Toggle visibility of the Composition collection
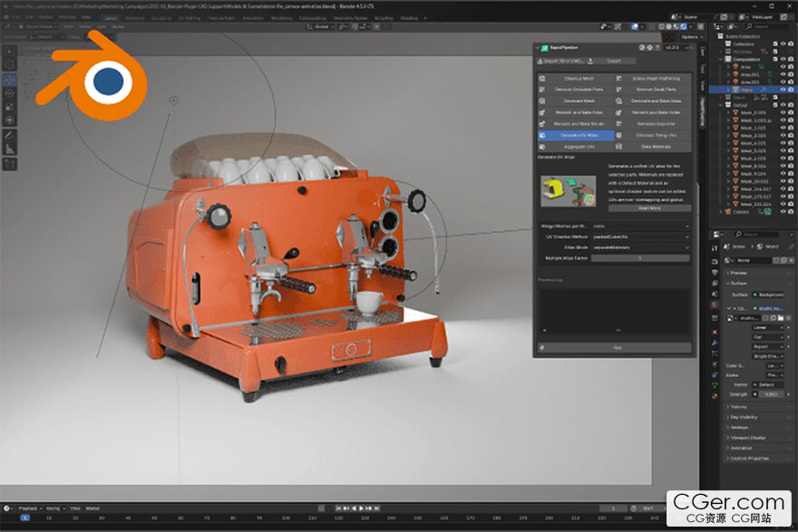The height and width of the screenshot is (532, 798). pyautogui.click(x=783, y=59)
